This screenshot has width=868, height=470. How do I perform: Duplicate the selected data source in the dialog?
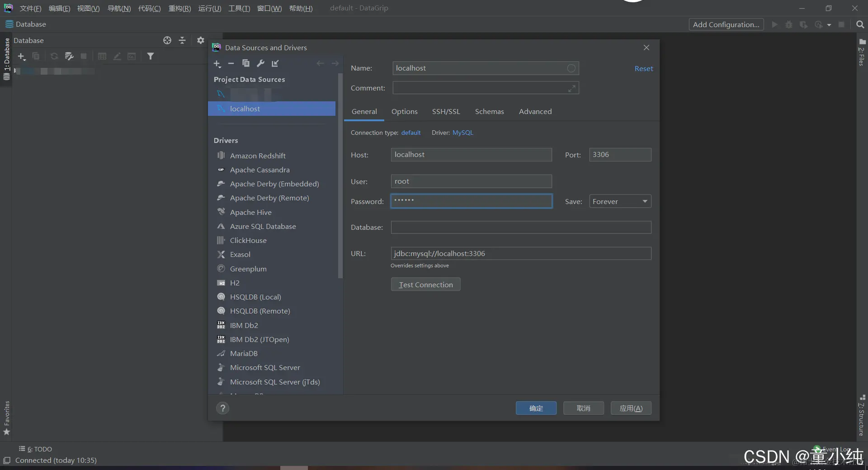click(x=246, y=64)
